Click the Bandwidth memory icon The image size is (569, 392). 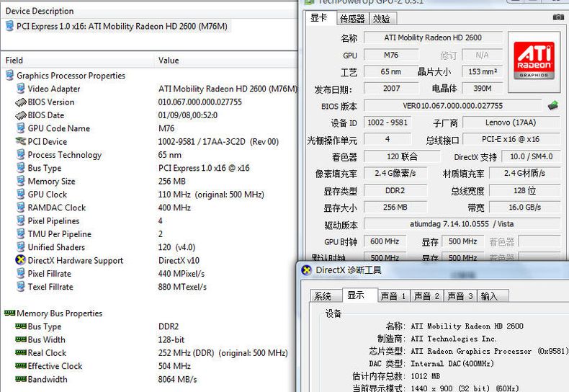point(21,379)
